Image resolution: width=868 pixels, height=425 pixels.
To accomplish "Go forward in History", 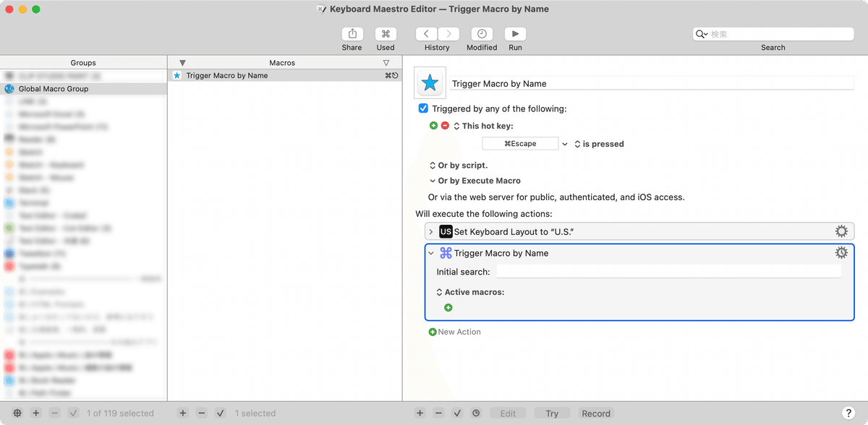I will 449,34.
